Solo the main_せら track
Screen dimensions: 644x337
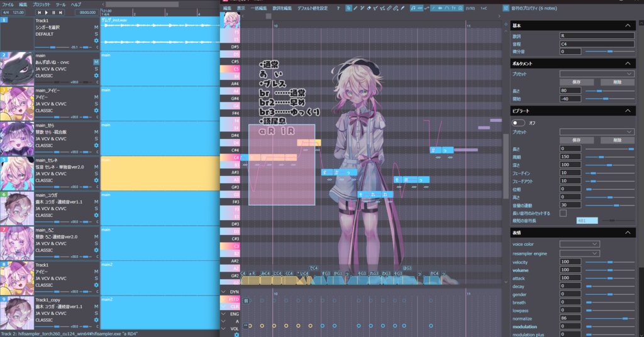point(96,139)
